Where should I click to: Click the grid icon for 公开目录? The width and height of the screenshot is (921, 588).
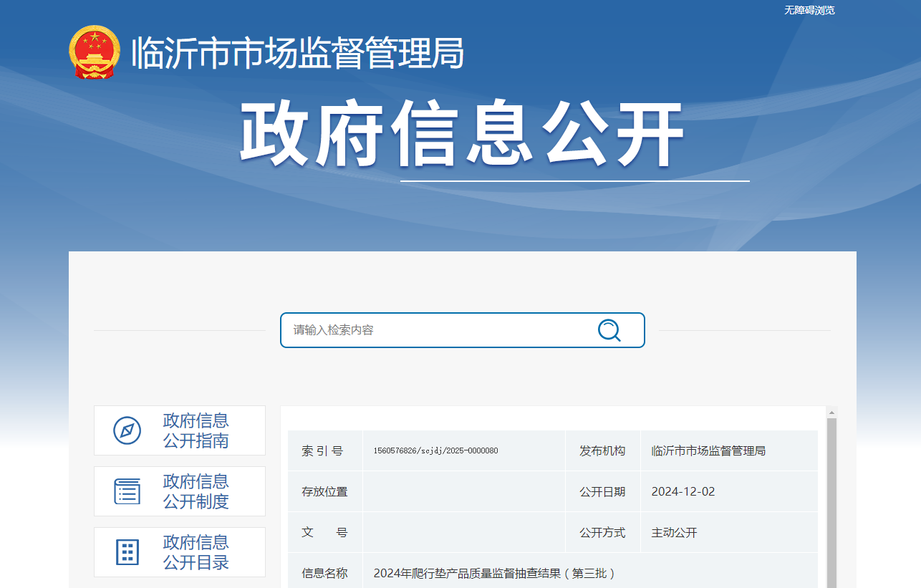click(x=127, y=552)
